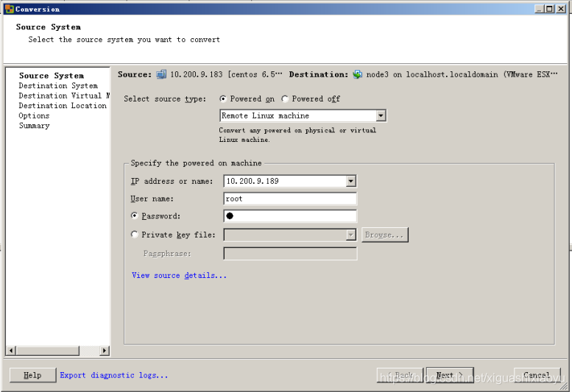Click the destination server icon beside node3
The height and width of the screenshot is (392, 572).
tap(358, 74)
